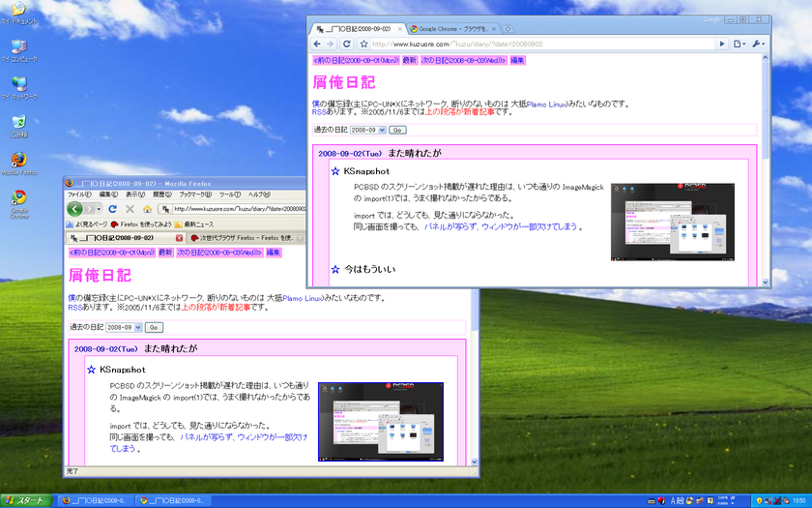
Task: Click the 前の日記 link in Chrome
Action: 356,60
